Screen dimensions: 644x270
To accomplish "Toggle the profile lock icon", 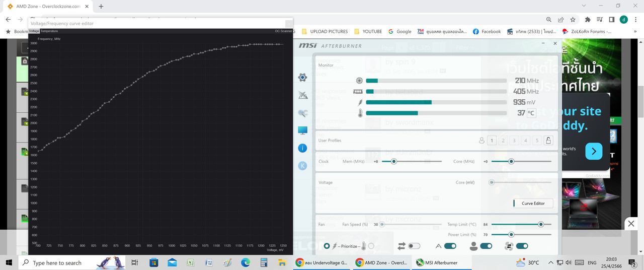I will click(548, 141).
